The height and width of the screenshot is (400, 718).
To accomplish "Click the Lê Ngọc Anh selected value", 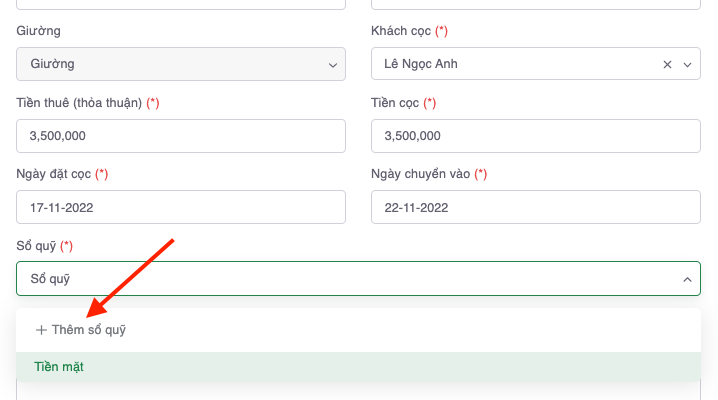I will [422, 65].
